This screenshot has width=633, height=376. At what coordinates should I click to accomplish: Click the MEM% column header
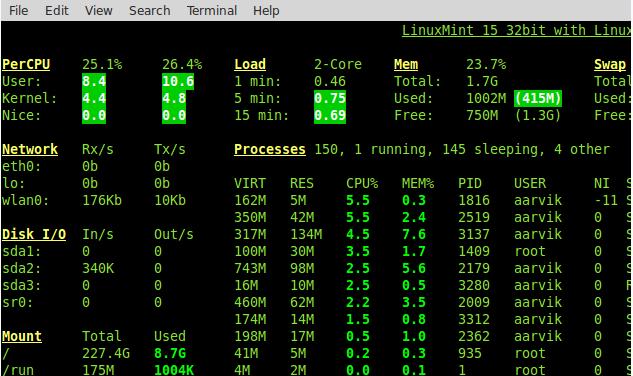[418, 183]
